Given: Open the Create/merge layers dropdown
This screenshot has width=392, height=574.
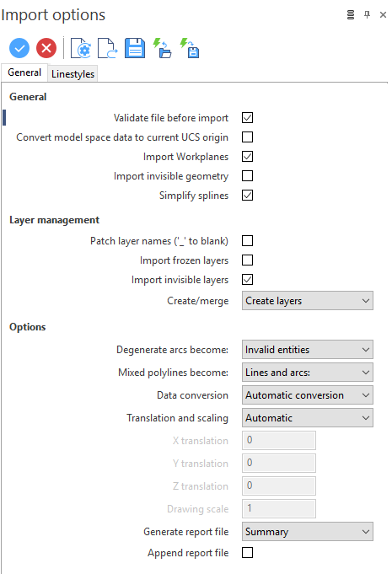Looking at the screenshot, I should tap(308, 301).
